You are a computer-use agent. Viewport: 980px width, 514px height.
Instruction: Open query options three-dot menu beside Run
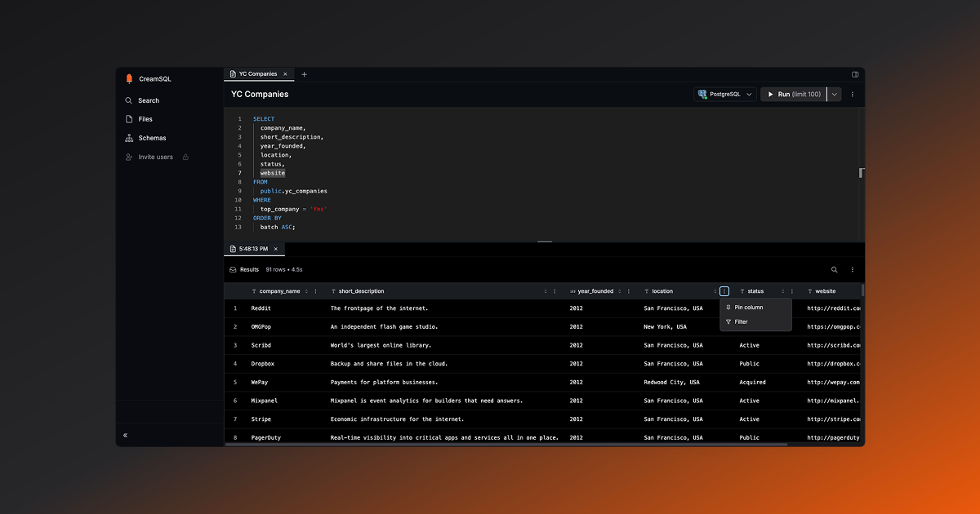[853, 94]
